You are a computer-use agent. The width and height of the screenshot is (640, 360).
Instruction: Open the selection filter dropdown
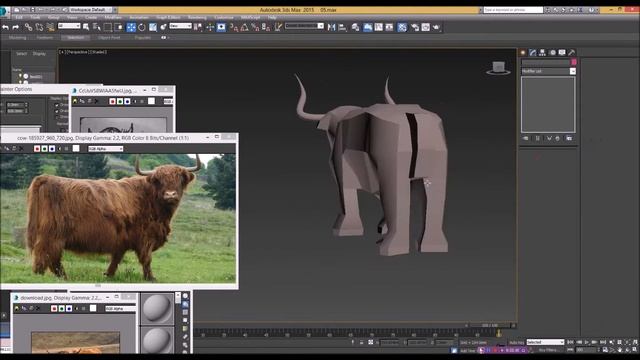pos(69,26)
